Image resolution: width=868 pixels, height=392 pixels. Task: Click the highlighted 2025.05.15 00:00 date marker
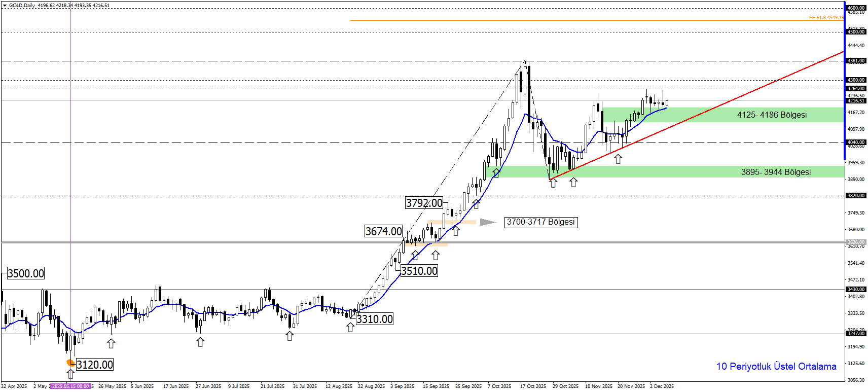tap(70, 386)
